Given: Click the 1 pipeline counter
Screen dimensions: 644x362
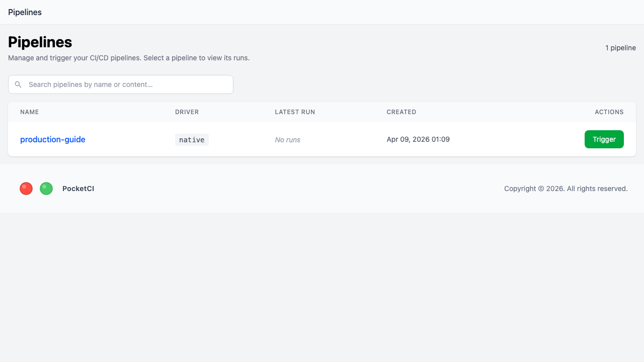Looking at the screenshot, I should coord(621,48).
